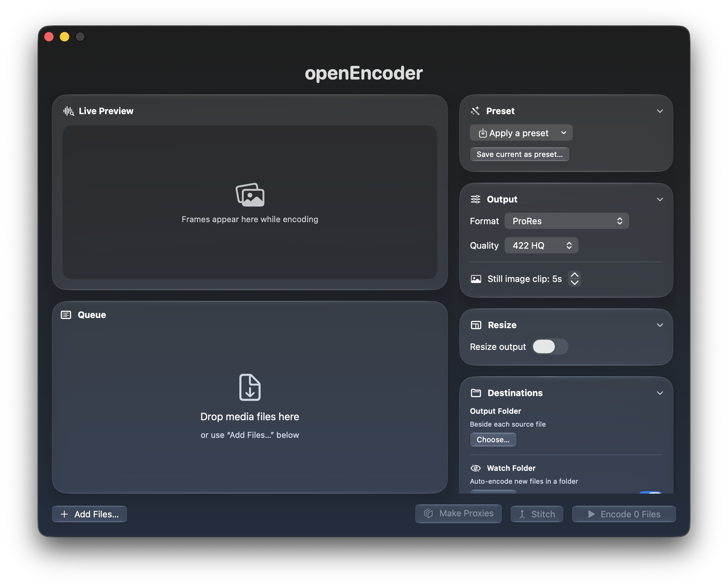
Task: Click Save current as preset button
Action: coord(520,154)
